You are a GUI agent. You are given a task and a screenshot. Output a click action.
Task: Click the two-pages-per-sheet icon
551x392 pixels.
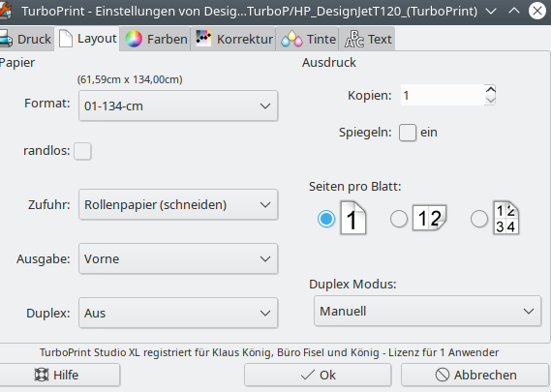pos(429,218)
